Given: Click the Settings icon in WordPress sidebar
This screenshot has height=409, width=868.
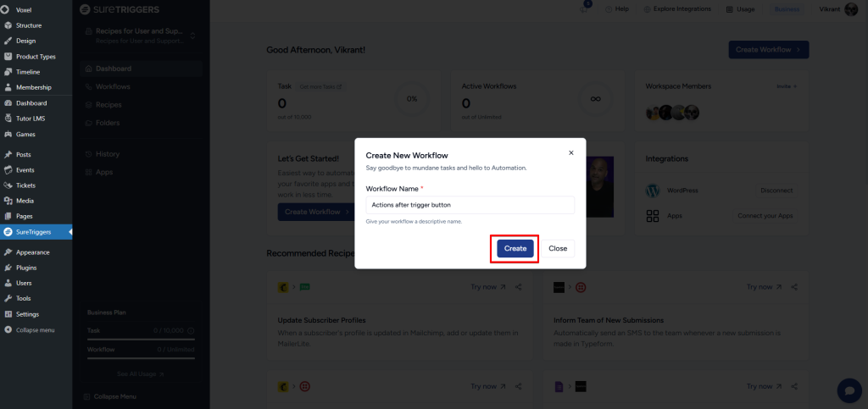Looking at the screenshot, I should (8, 314).
